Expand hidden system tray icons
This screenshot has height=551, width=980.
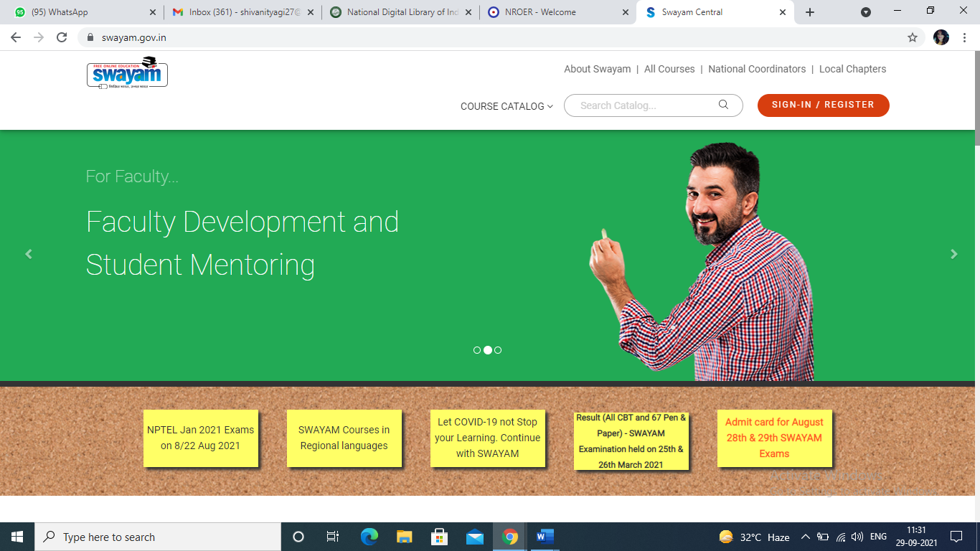pos(806,536)
